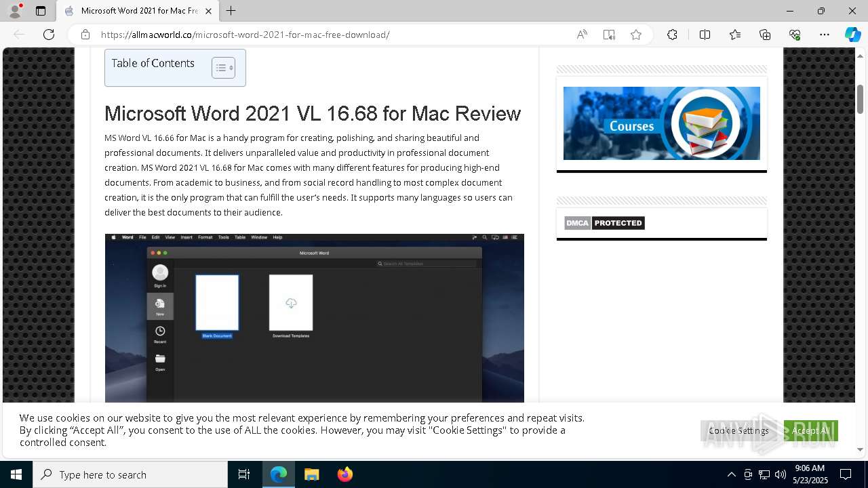
Task: Launch Firefox from taskbar
Action: click(344, 474)
